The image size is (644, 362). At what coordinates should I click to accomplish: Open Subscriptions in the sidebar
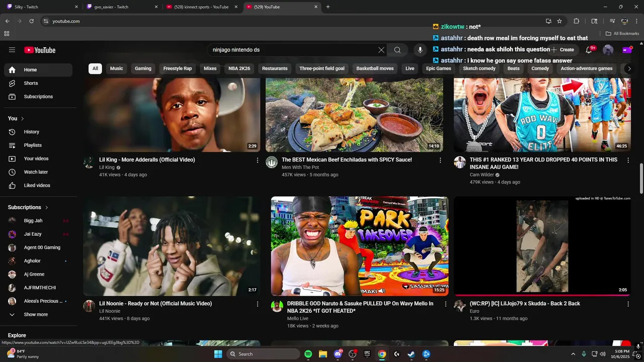point(38,97)
